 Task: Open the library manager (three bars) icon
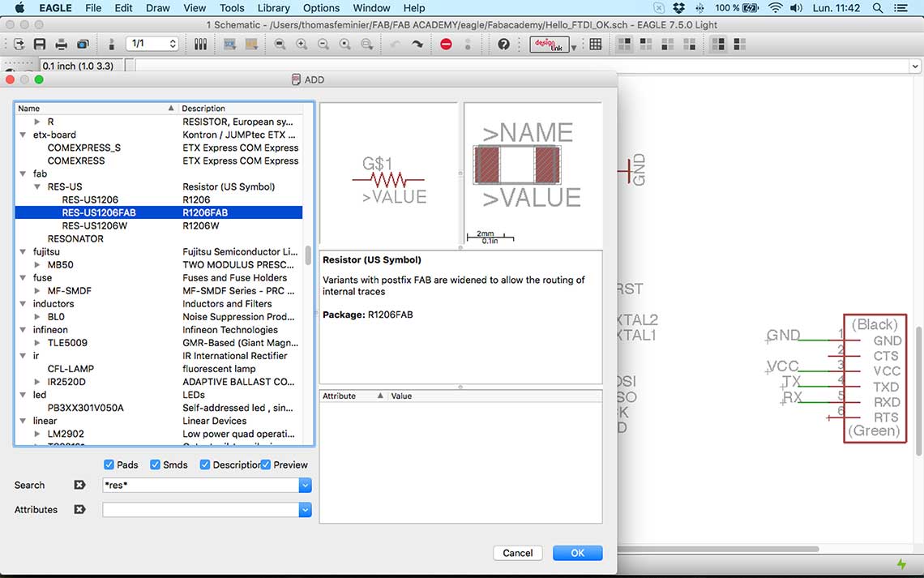[x=200, y=45]
